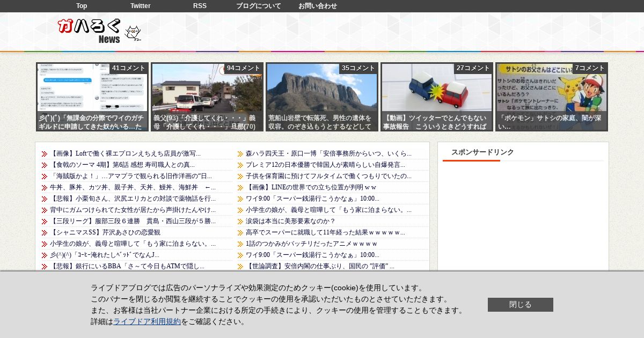Screen dimensions: 644x338
Task: Click the 35コメント badge
Action: (x=358, y=68)
